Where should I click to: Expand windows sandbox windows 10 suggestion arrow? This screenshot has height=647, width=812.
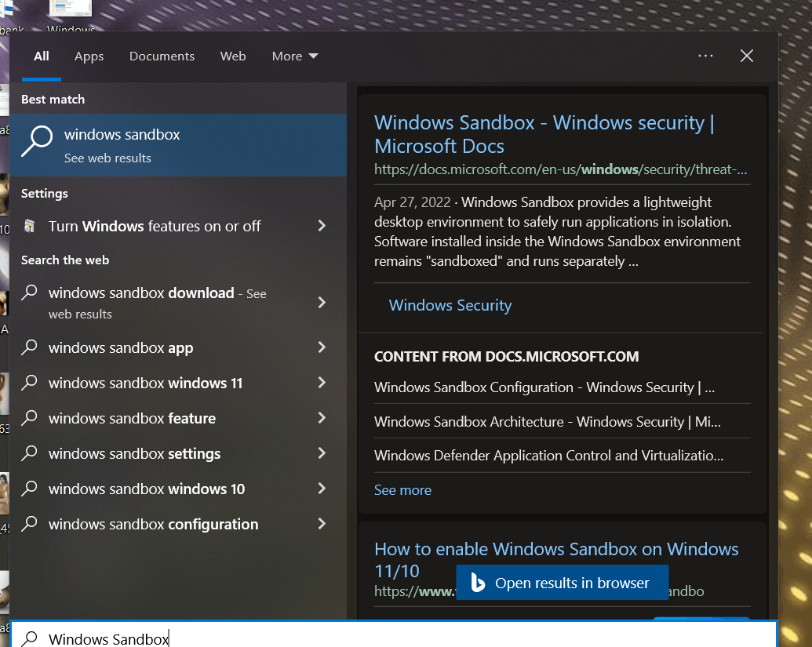(322, 488)
